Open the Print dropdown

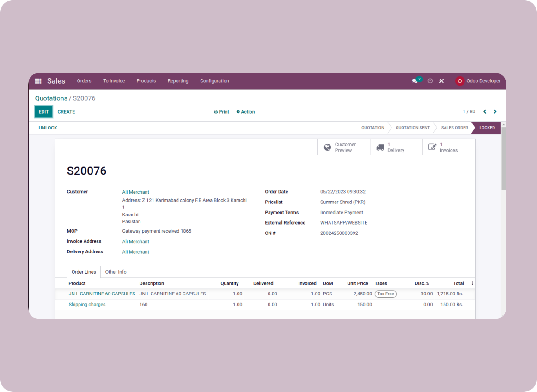click(222, 112)
